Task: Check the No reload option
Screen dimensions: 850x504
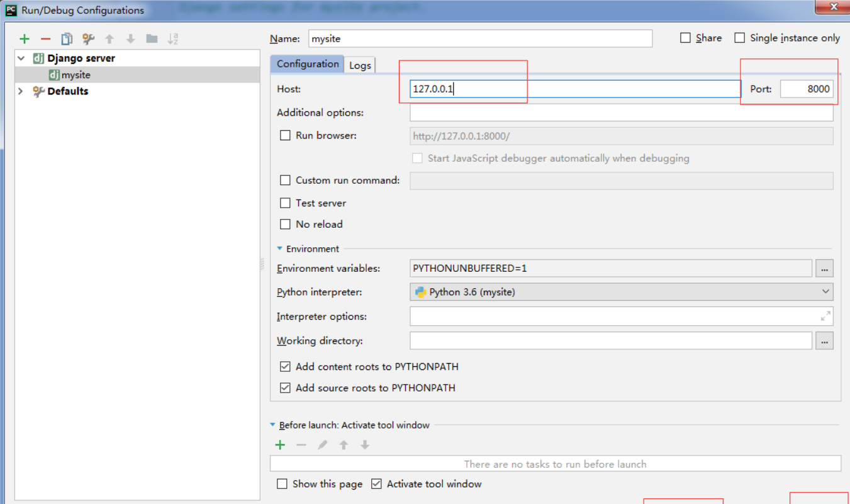Action: pos(285,224)
